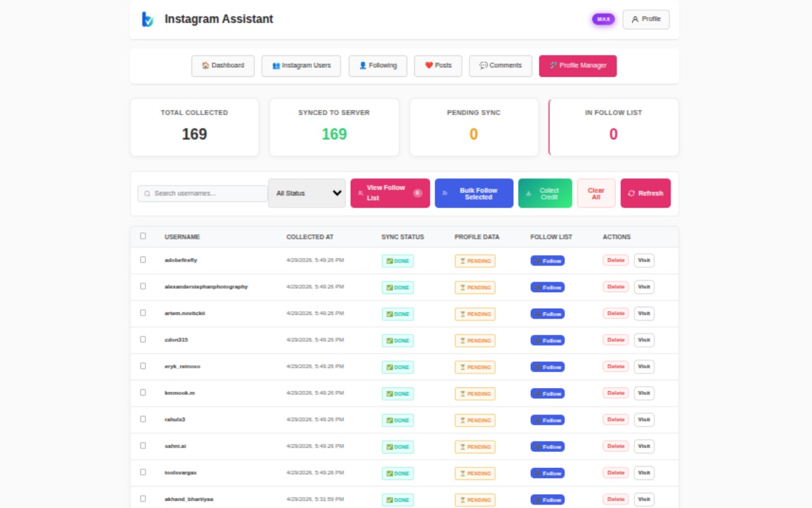Screen dimensions: 812x508
Task: Check the rahulx3 row checkbox
Action: coord(143,419)
